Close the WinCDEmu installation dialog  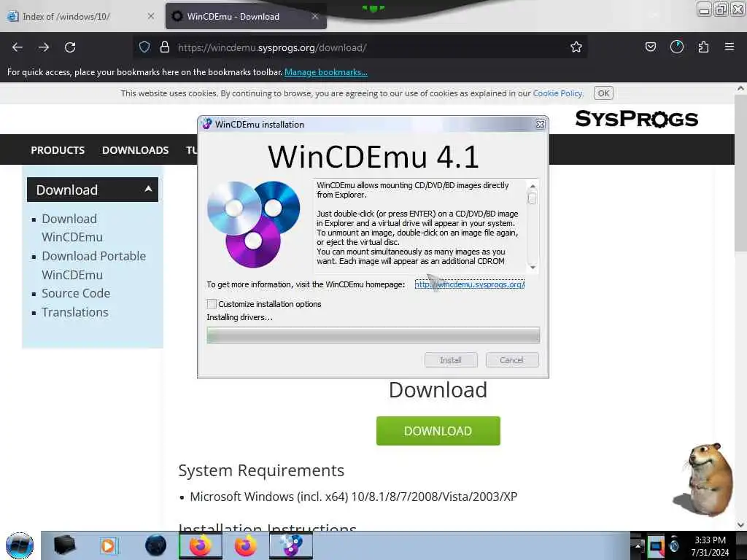click(x=540, y=124)
